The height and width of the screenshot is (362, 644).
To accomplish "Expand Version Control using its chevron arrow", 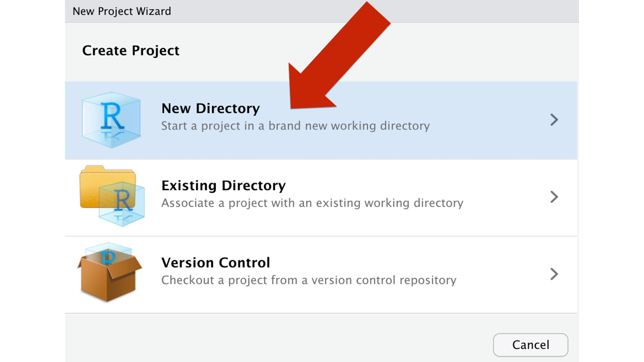I will coord(554,274).
